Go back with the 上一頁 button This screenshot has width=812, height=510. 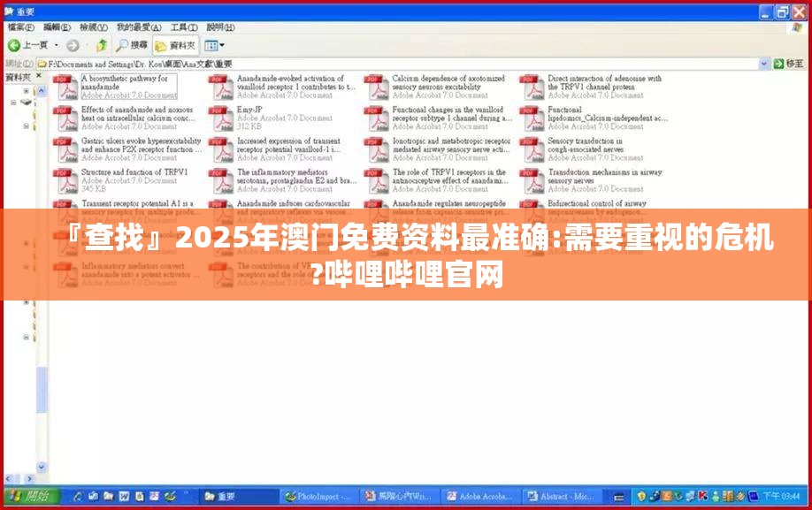[28, 45]
